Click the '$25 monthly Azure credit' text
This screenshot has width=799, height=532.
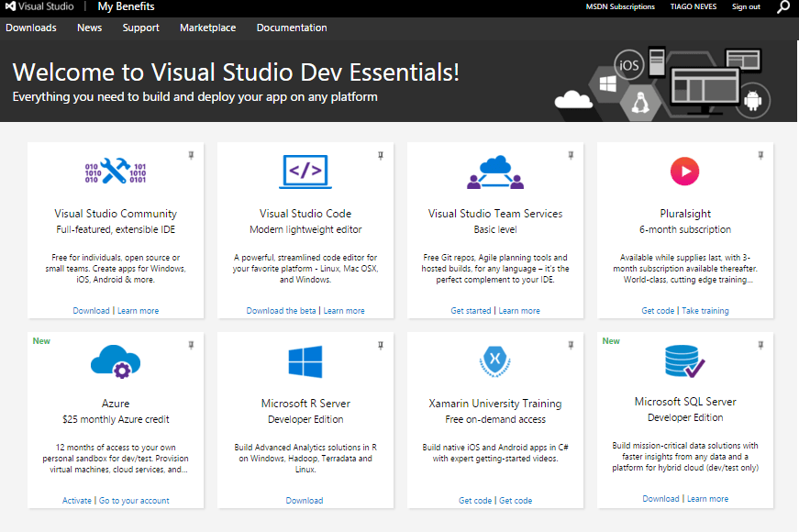[x=116, y=419]
